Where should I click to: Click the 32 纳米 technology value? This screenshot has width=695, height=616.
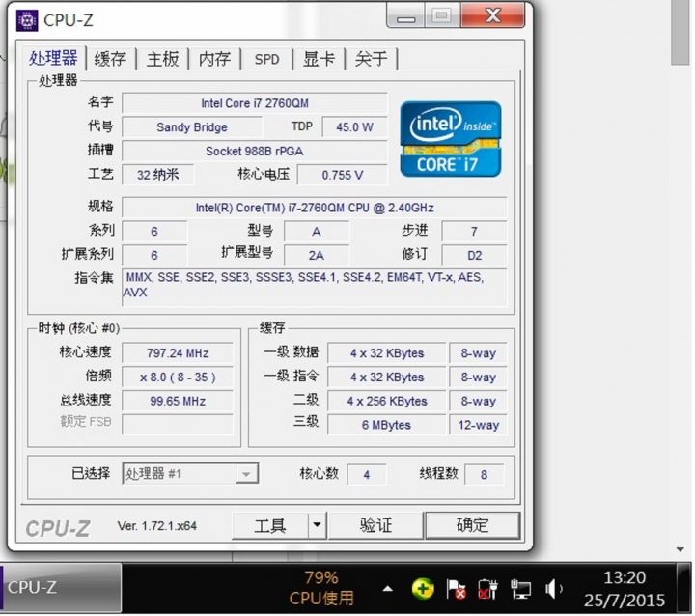[157, 175]
